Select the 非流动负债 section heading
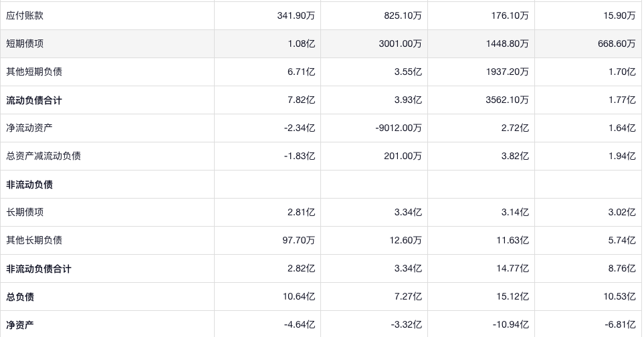Viewport: 644px width, 337px height. 29,185
